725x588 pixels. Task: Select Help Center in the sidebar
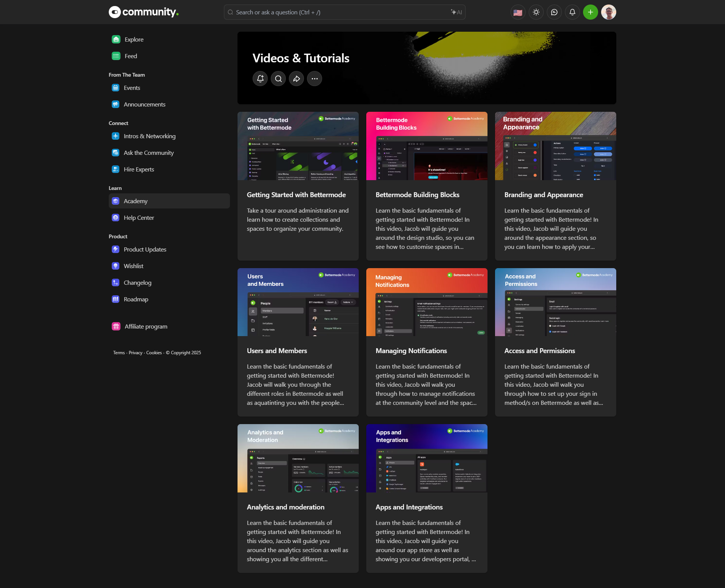(x=139, y=218)
